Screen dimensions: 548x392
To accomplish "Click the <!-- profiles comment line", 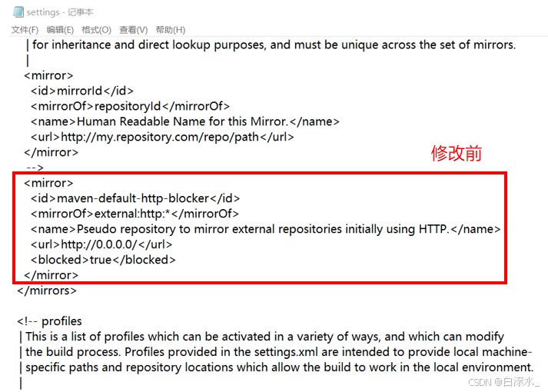I will pos(49,321).
